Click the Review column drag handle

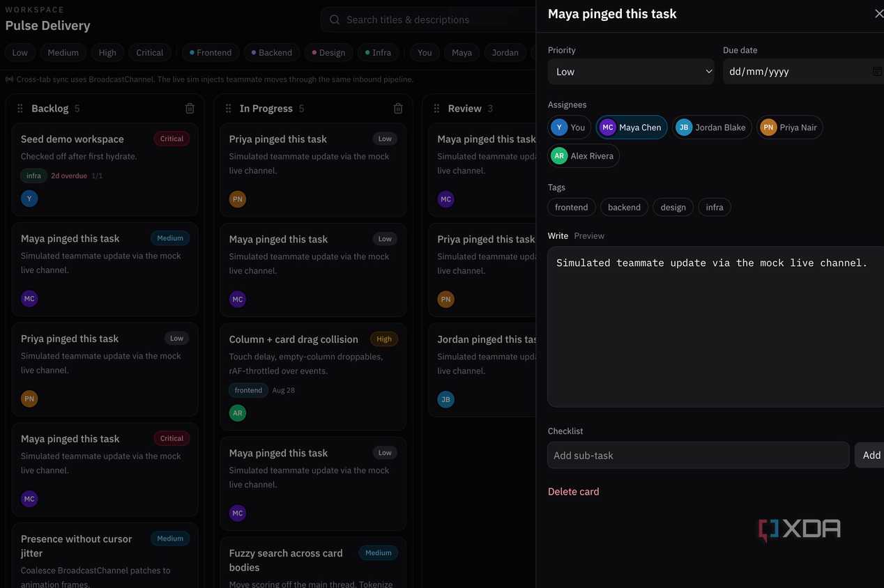pos(436,109)
